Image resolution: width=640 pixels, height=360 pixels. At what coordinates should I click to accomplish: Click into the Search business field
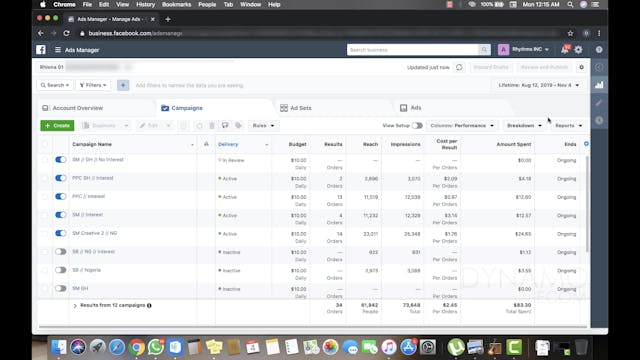click(x=412, y=50)
